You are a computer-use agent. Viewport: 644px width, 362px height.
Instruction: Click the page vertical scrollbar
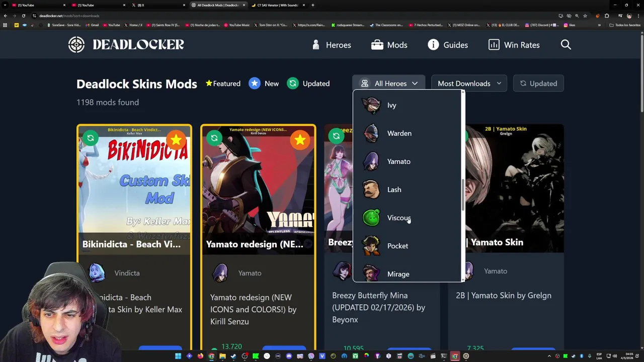pyautogui.click(x=641, y=72)
